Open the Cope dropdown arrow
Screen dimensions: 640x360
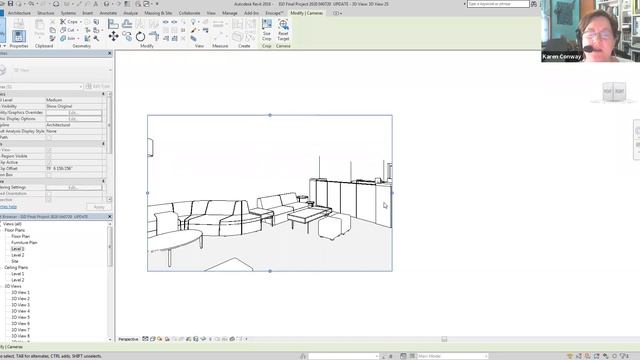coord(80,22)
